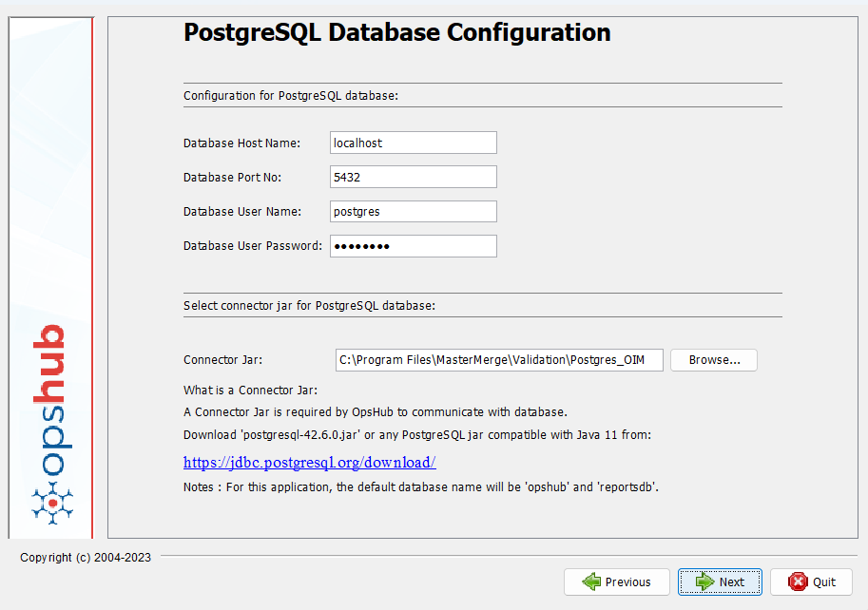Viewport: 868px width, 610px height.
Task: Focus the Database Host Name field
Action: point(413,143)
